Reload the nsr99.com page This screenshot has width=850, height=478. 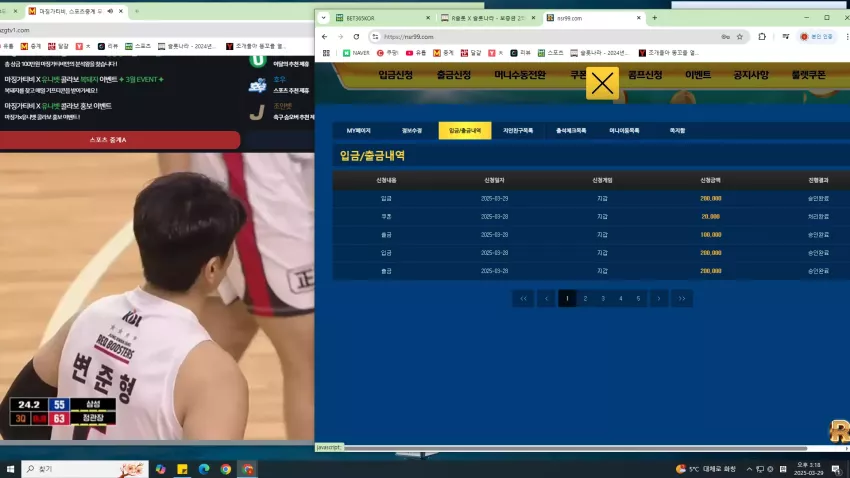pos(356,37)
